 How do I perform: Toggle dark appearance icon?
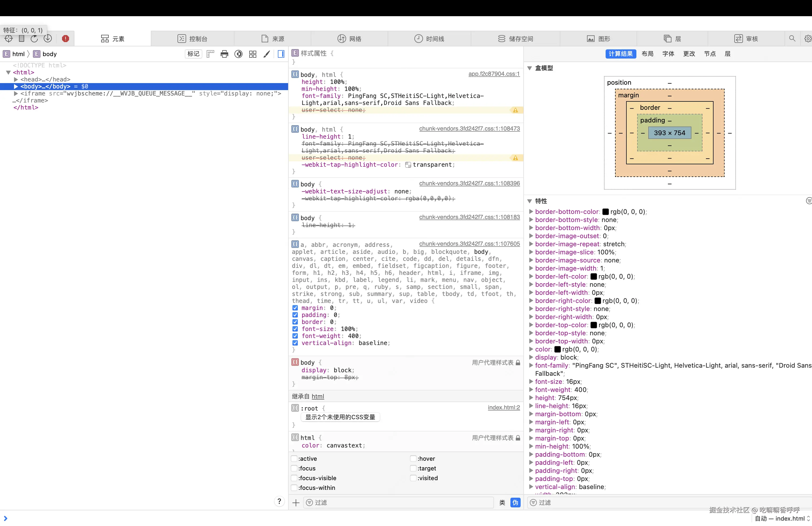[x=238, y=54]
